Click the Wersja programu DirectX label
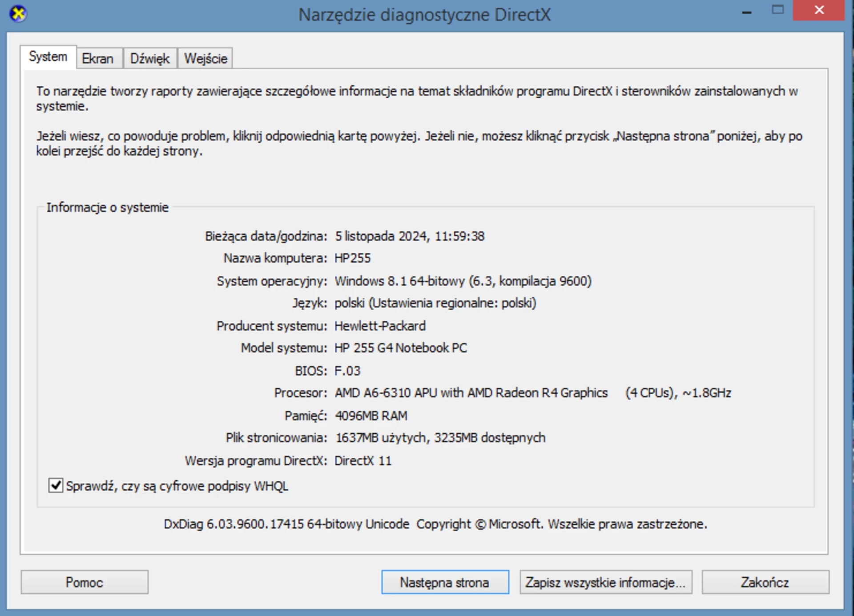Viewport: 854px width, 616px height. point(256,460)
